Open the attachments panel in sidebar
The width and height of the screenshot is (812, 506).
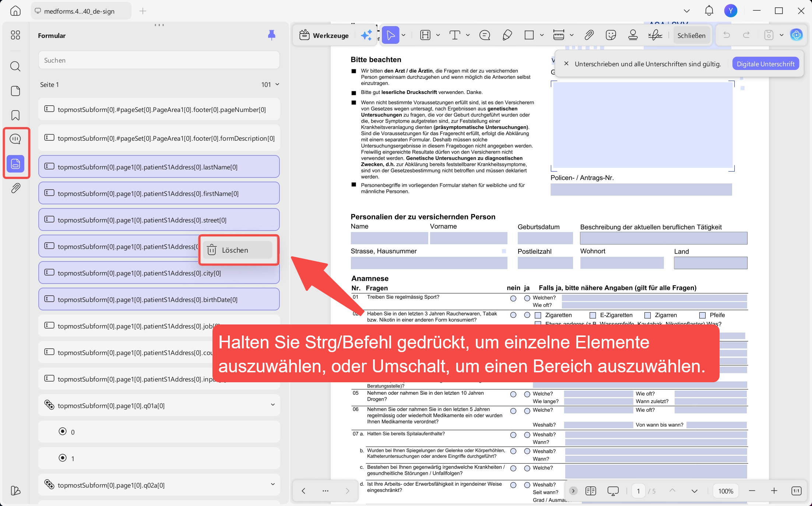[x=15, y=188]
